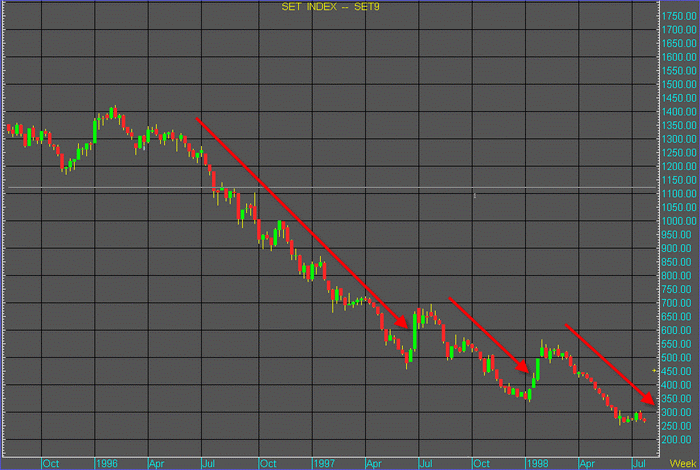This screenshot has height=470, width=700.
Task: Click the SET INDEX -- SET9 chart title
Action: point(330,7)
